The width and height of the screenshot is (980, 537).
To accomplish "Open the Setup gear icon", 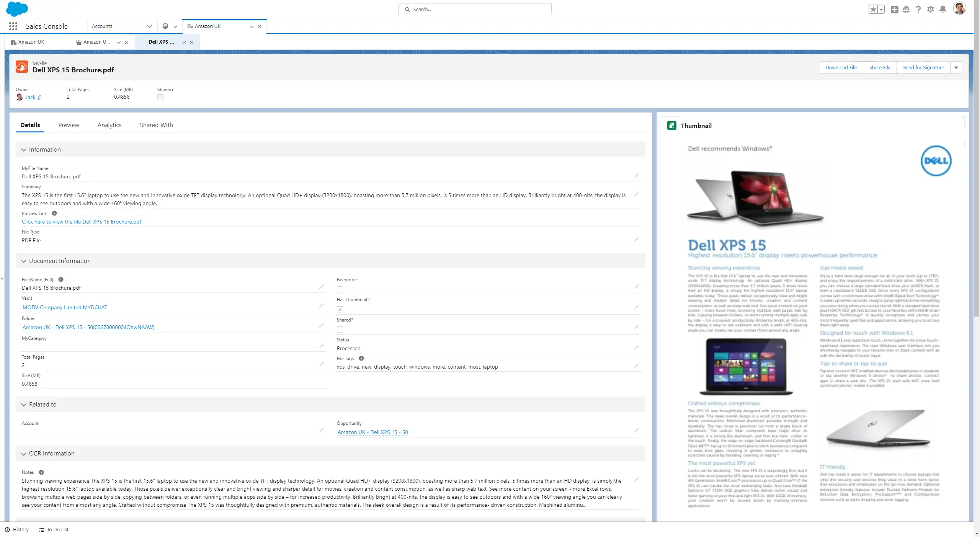I will coord(931,9).
